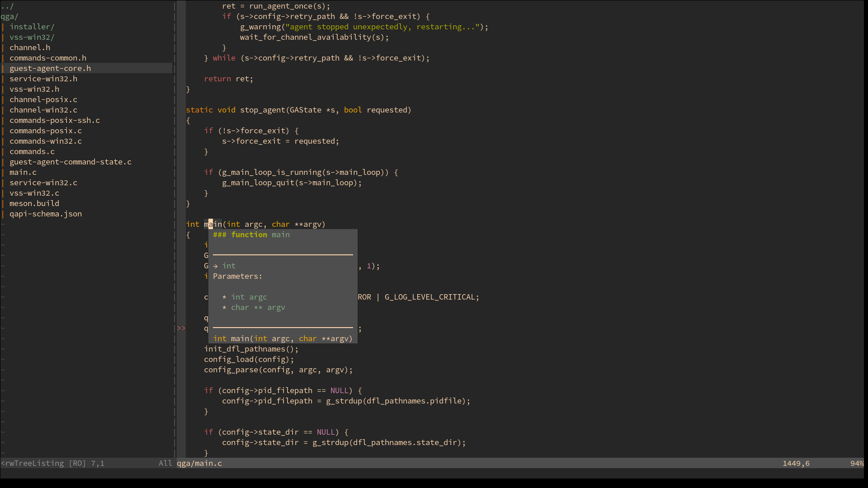Expand the vss-win32/ directory
Image resolution: width=868 pixels, height=488 pixels.
[x=32, y=37]
